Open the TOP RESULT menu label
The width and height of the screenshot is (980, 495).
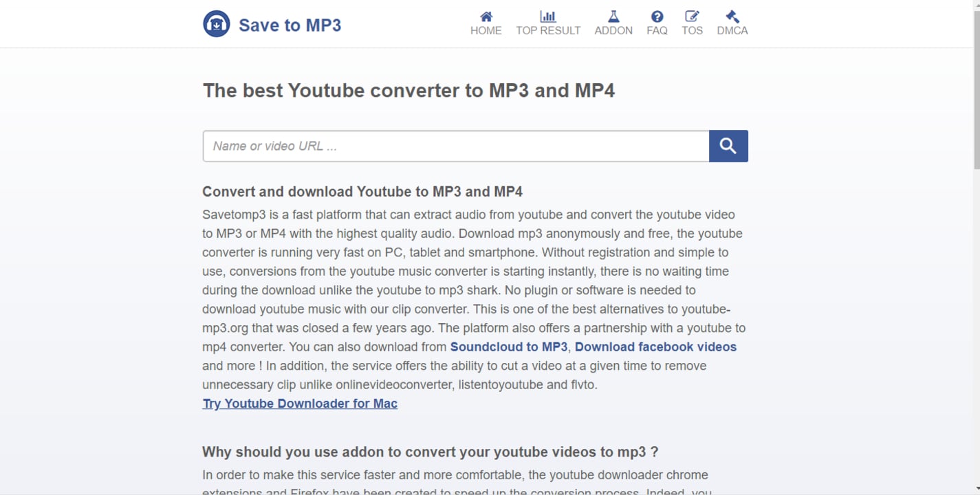coord(548,30)
